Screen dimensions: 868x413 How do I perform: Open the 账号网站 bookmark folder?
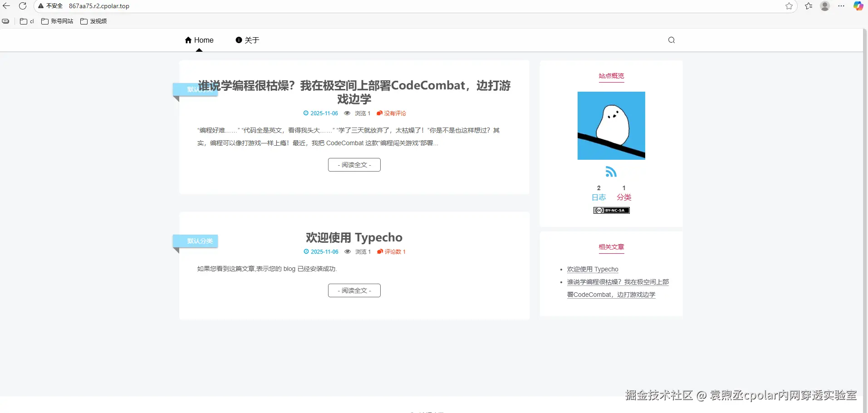pyautogui.click(x=57, y=21)
